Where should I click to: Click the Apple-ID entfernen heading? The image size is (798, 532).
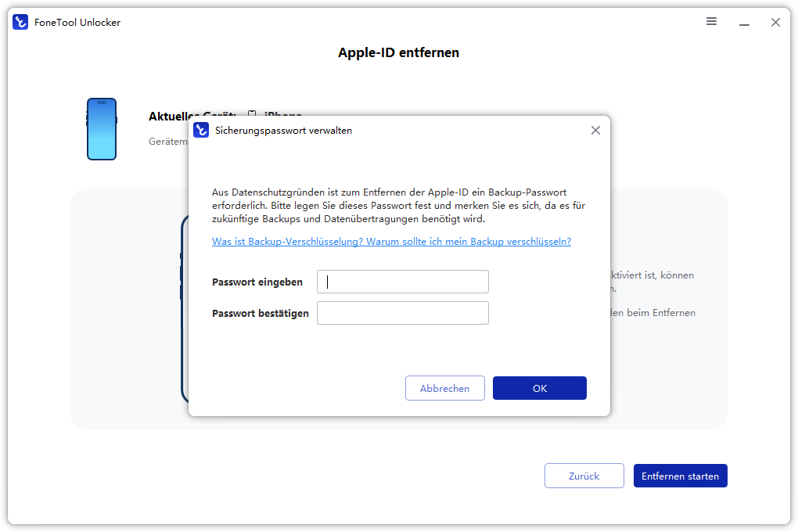tap(398, 53)
